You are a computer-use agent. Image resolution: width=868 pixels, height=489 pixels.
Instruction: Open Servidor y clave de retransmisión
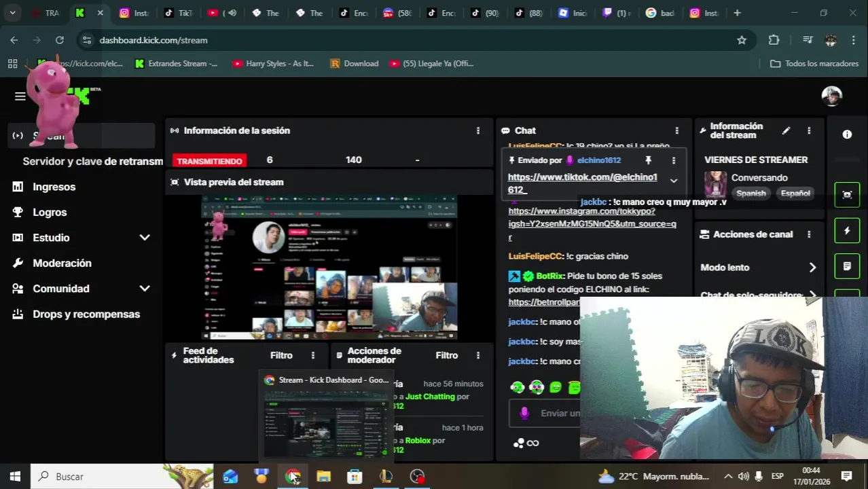(x=92, y=162)
